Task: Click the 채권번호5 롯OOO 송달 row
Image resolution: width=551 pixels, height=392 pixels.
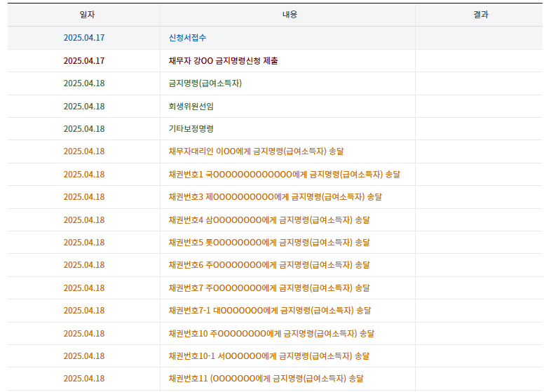Action: (275, 242)
